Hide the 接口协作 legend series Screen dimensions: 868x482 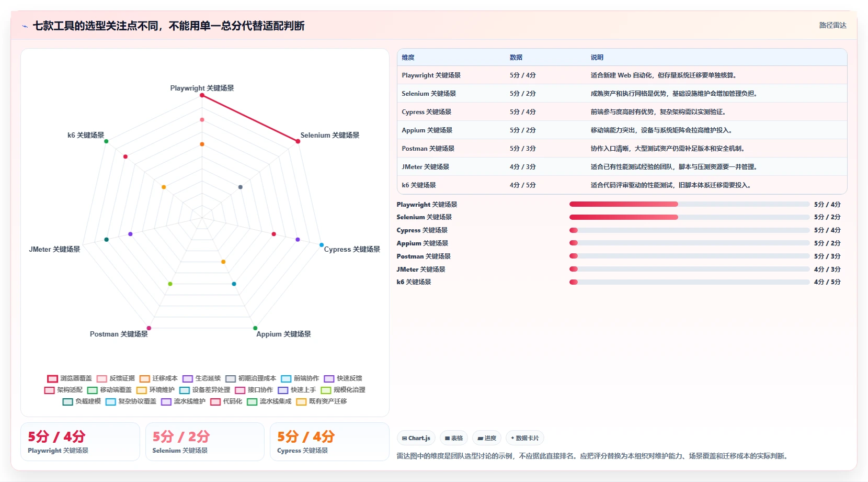[x=254, y=390]
